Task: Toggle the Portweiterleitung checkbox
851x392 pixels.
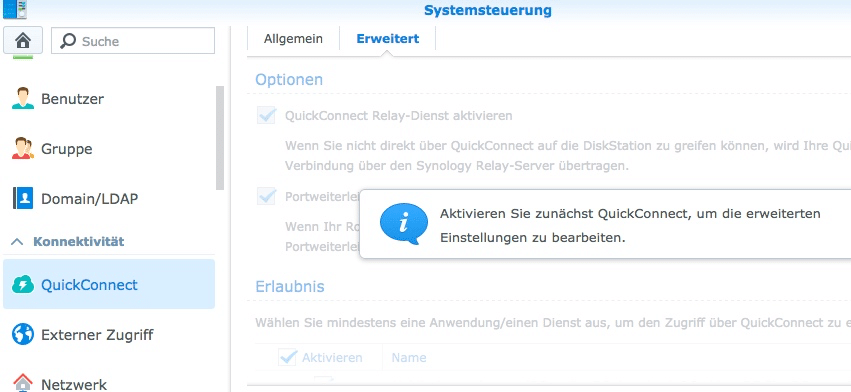Action: [x=266, y=196]
